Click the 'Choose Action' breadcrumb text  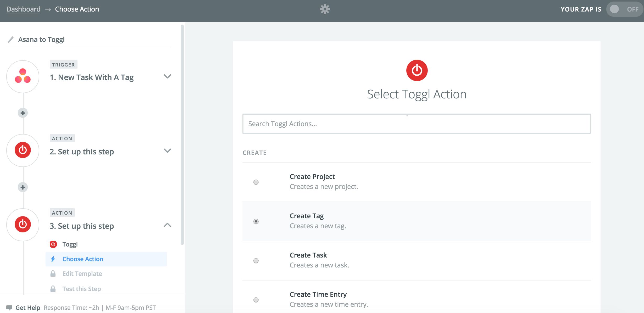click(77, 9)
